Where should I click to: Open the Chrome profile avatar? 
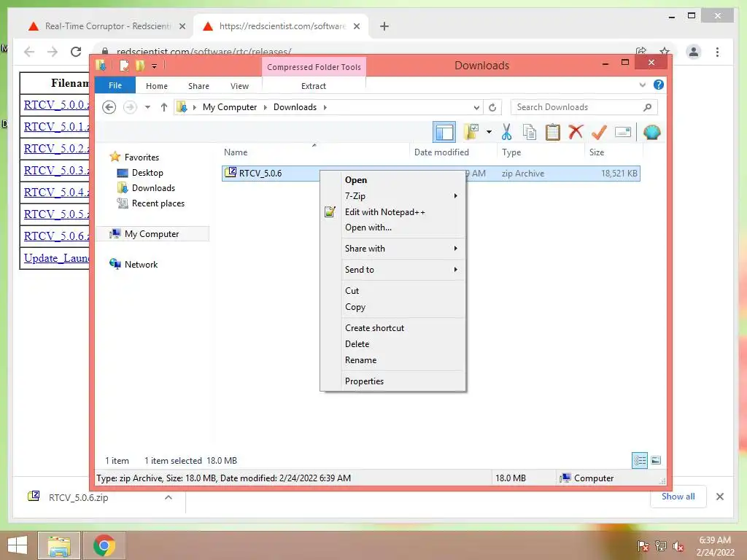694,52
